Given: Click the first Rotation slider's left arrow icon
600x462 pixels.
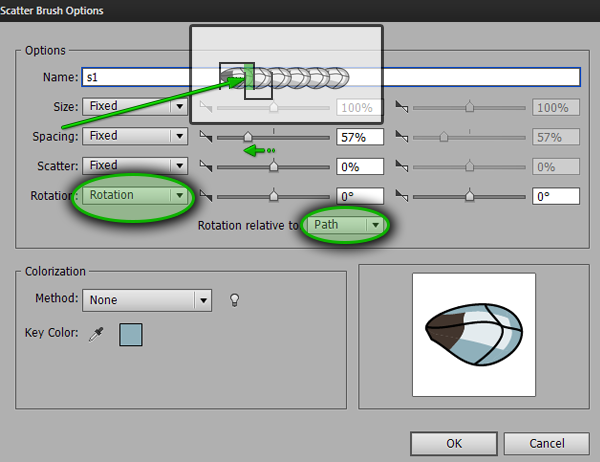Looking at the screenshot, I should (x=206, y=196).
